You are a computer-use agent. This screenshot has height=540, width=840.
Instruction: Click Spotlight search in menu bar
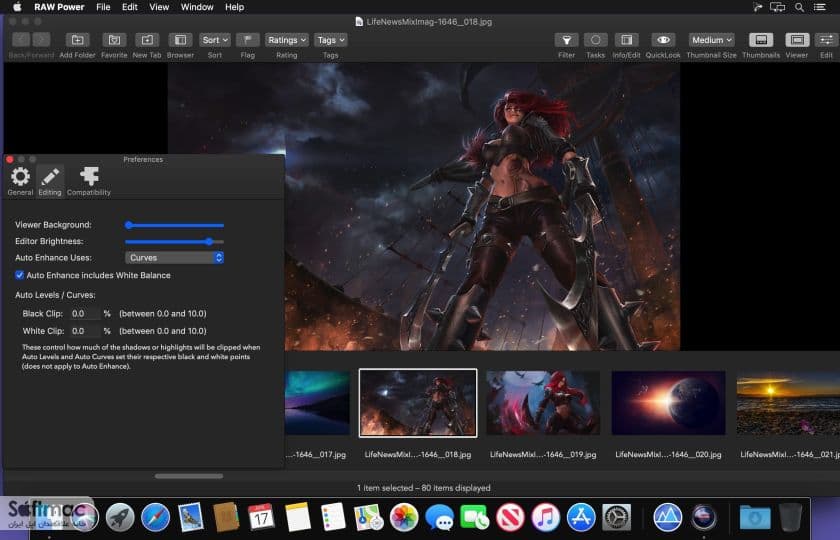(x=799, y=7)
